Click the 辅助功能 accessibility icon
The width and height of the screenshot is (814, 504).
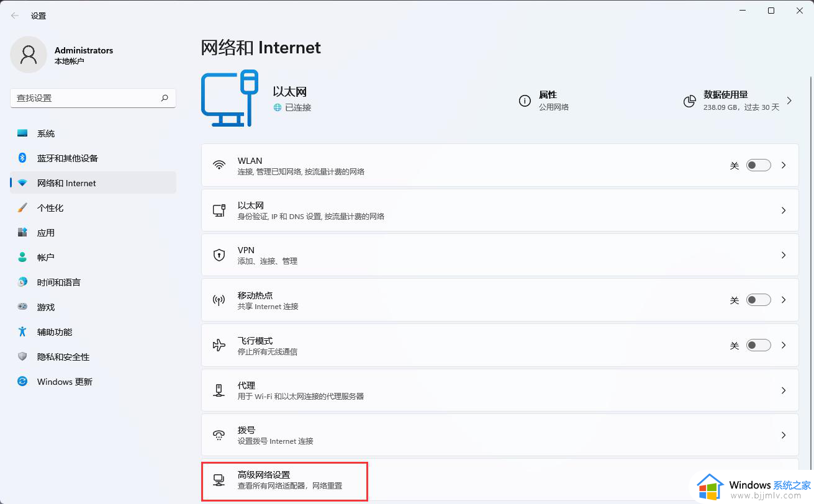(x=22, y=332)
